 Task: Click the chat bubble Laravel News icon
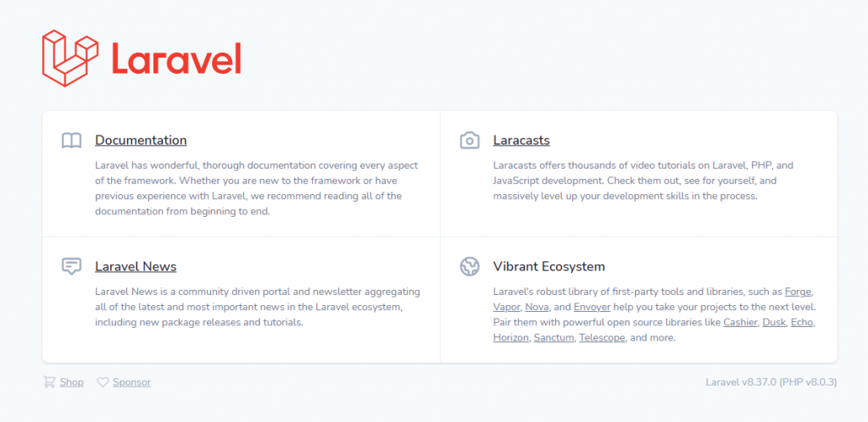71,267
